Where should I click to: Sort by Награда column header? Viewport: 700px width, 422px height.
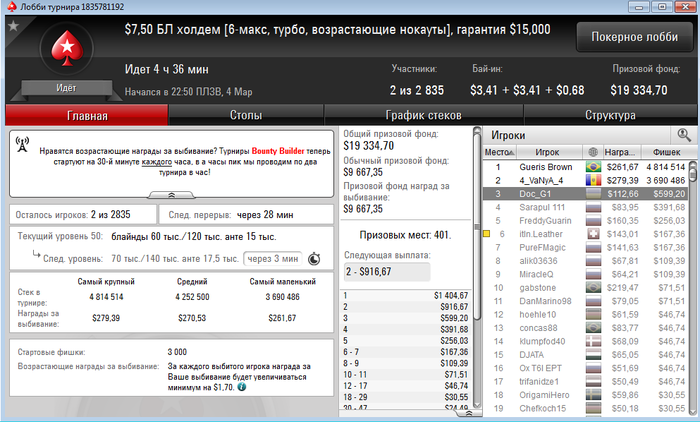621,152
